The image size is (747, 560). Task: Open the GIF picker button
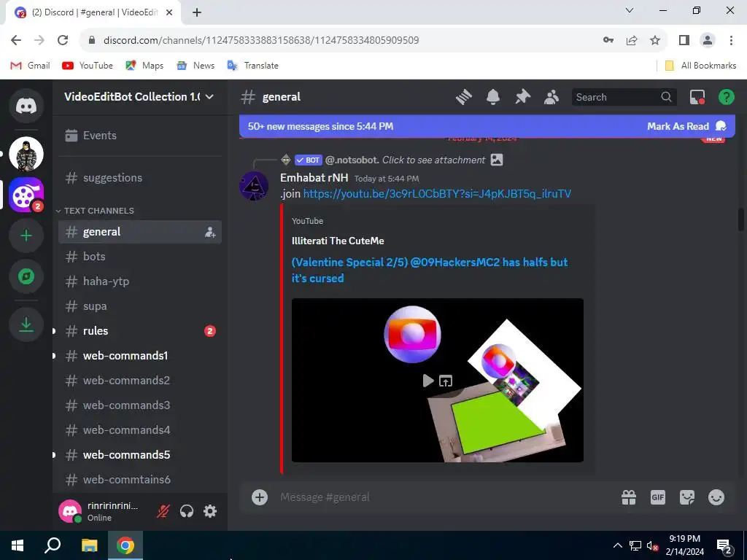point(658,497)
